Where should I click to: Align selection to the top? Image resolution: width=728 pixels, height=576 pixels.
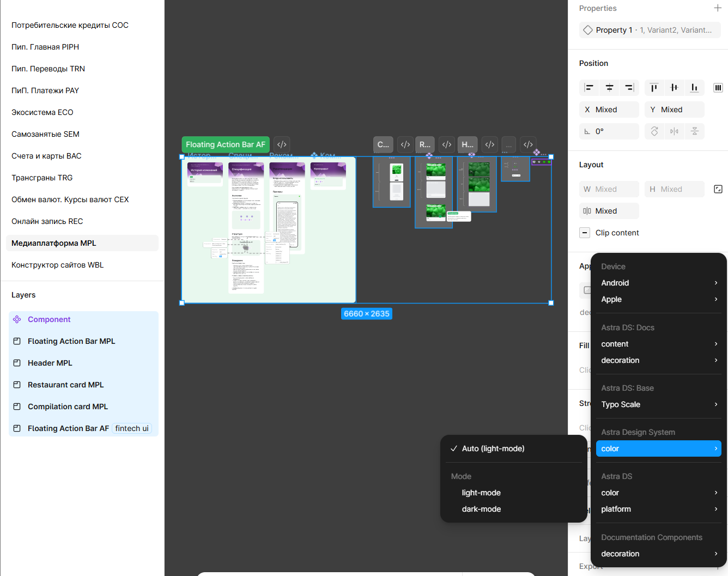654,88
